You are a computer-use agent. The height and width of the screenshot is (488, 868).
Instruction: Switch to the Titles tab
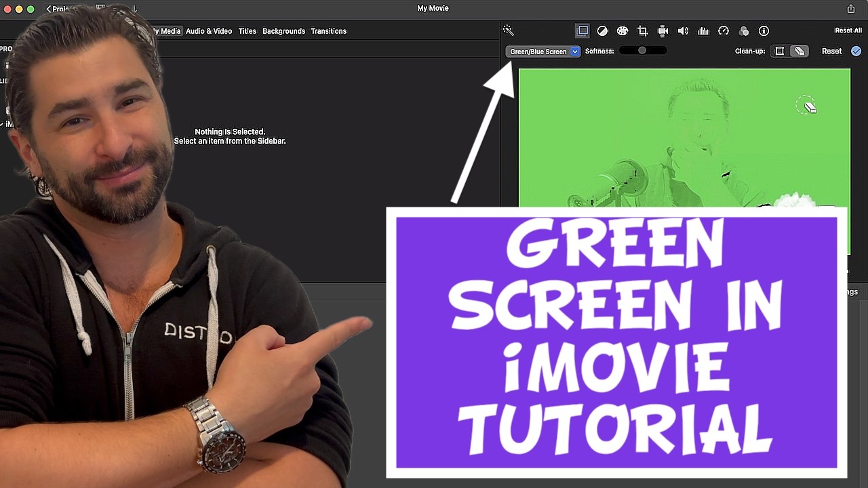click(247, 31)
